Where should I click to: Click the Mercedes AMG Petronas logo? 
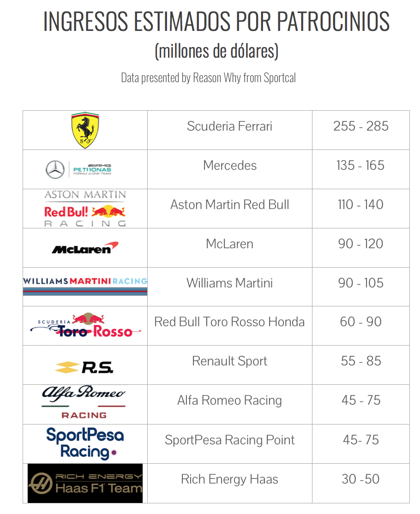click(78, 169)
